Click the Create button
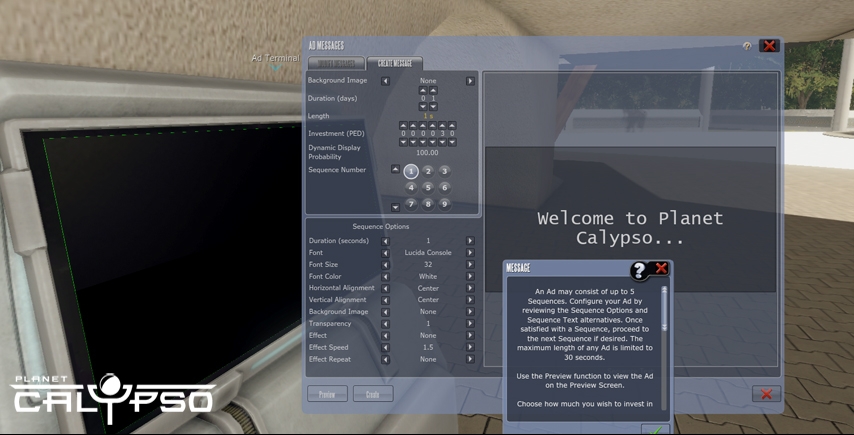The image size is (854, 435). click(373, 394)
